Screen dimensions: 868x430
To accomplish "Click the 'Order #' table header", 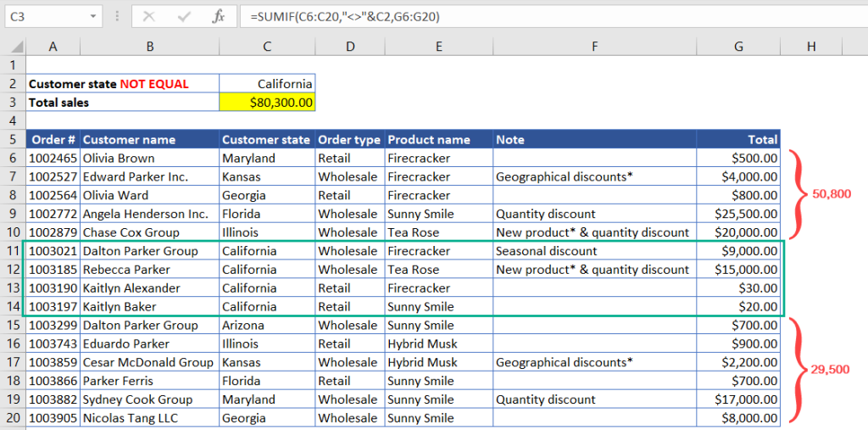I will [x=53, y=139].
